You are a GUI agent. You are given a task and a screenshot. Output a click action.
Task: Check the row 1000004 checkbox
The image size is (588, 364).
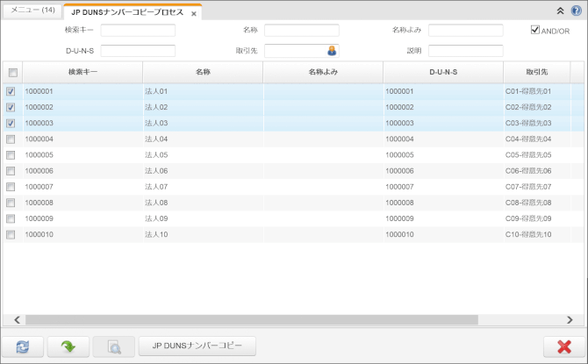point(11,139)
